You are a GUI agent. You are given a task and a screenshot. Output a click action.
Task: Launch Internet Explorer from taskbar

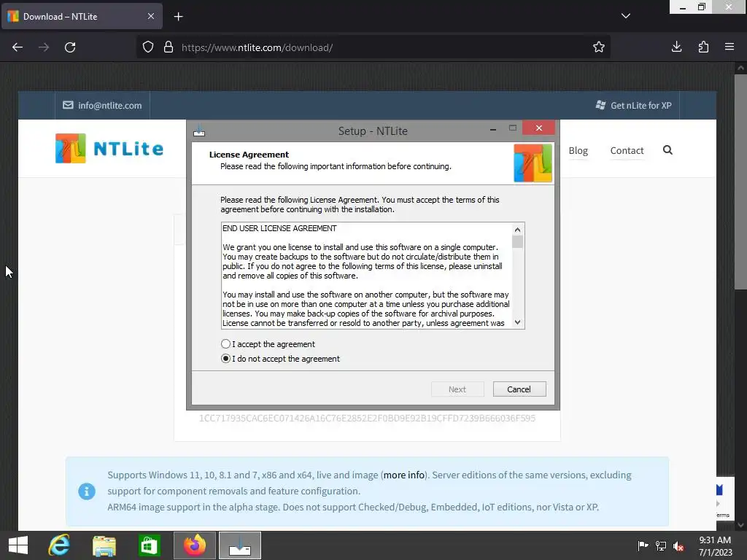point(59,545)
